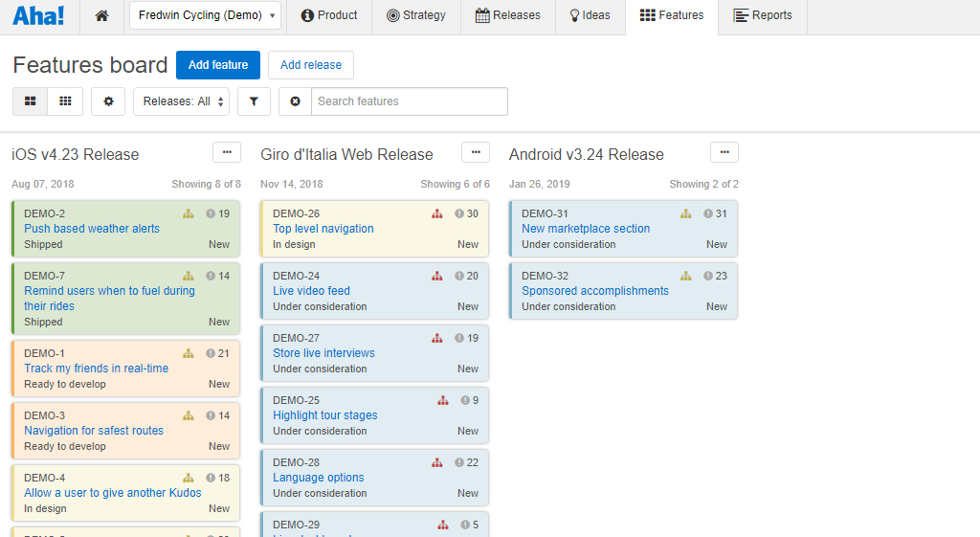Click the Add feature button

[218, 65]
